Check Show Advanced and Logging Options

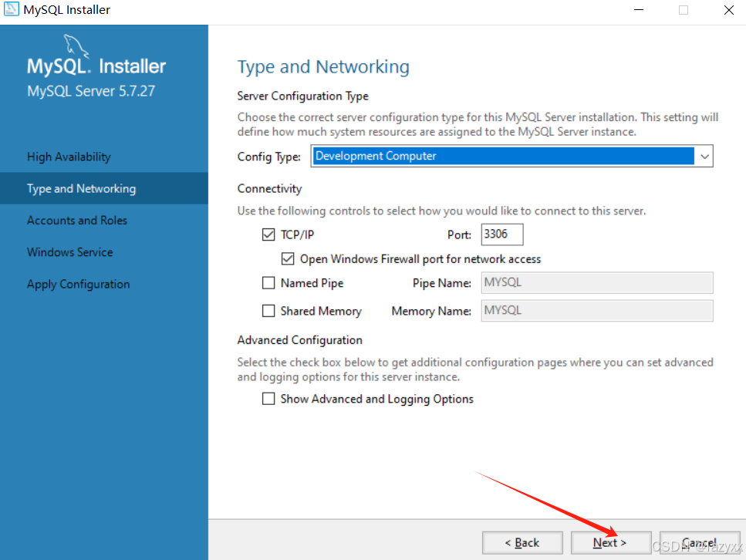[x=268, y=399]
